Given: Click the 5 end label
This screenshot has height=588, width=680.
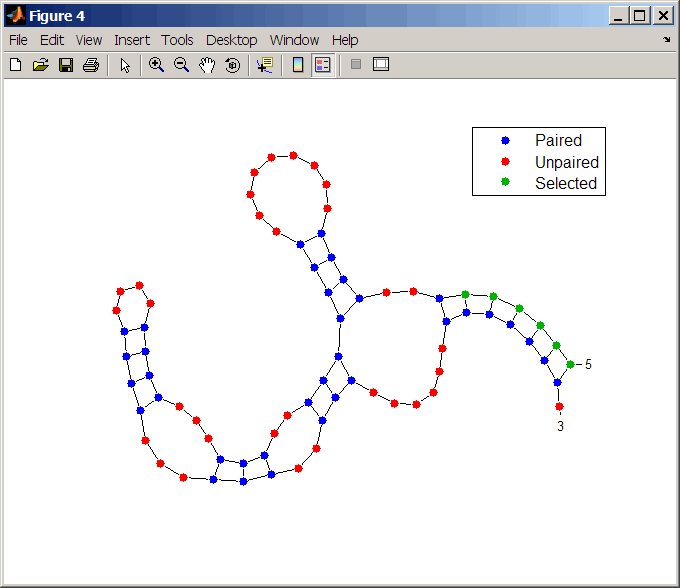Looking at the screenshot, I should (588, 364).
